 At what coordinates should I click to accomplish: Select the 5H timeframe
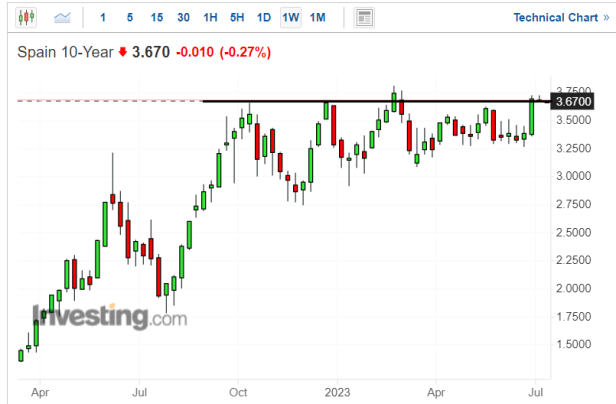(237, 18)
